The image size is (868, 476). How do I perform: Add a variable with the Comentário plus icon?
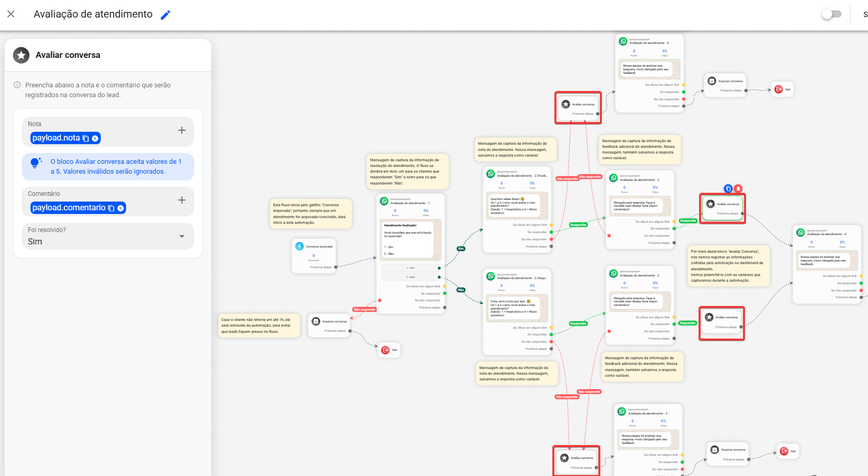click(182, 200)
